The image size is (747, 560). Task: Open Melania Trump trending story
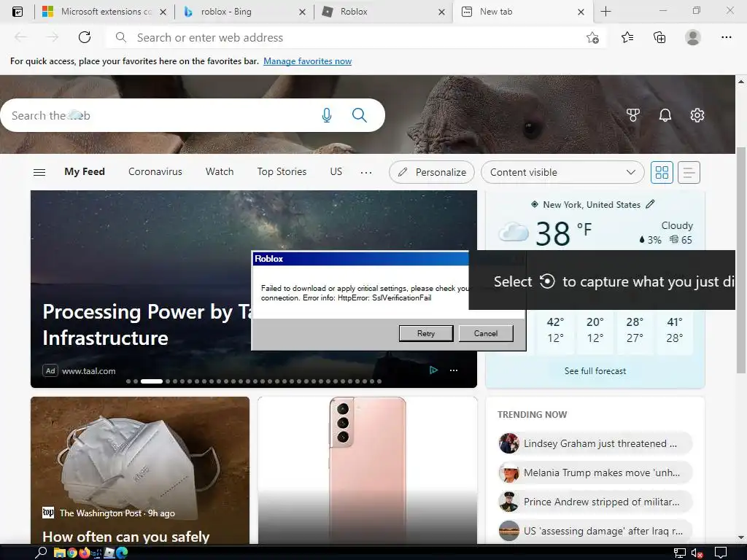[595, 472]
